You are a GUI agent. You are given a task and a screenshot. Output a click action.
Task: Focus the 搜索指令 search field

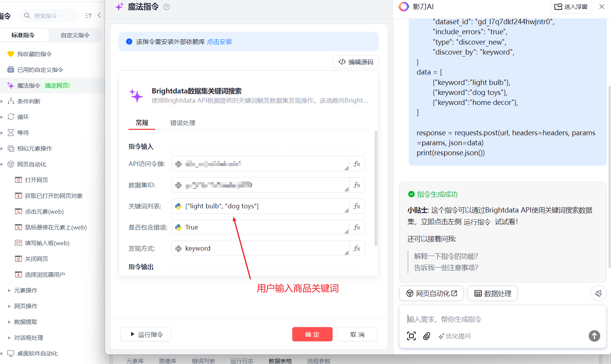click(x=49, y=16)
